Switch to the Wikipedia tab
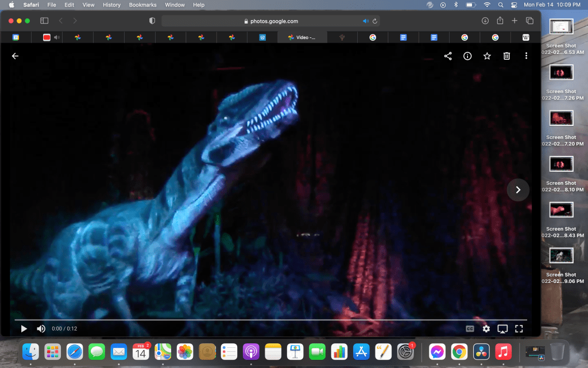 [526, 37]
